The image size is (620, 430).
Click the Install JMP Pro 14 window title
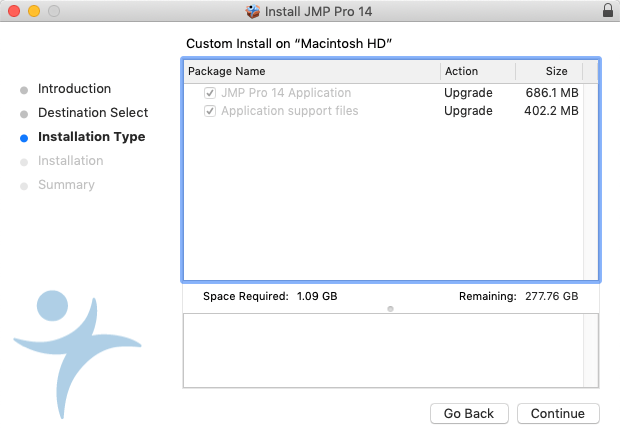pos(318,11)
